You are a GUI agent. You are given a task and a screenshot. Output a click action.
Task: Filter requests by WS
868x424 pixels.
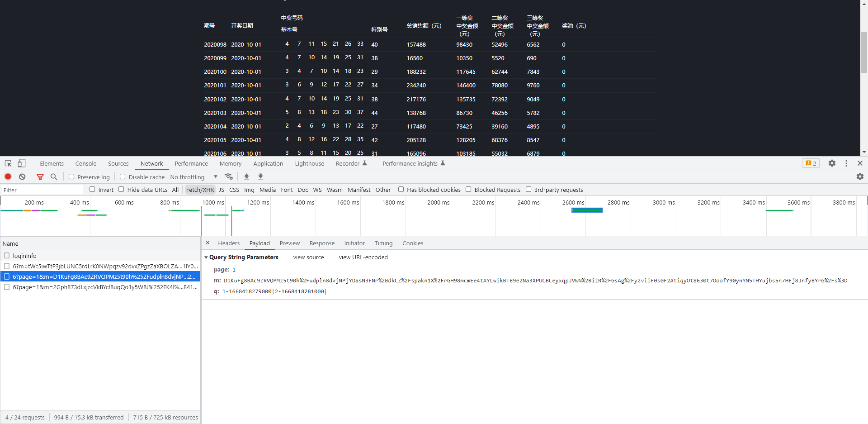tap(317, 190)
